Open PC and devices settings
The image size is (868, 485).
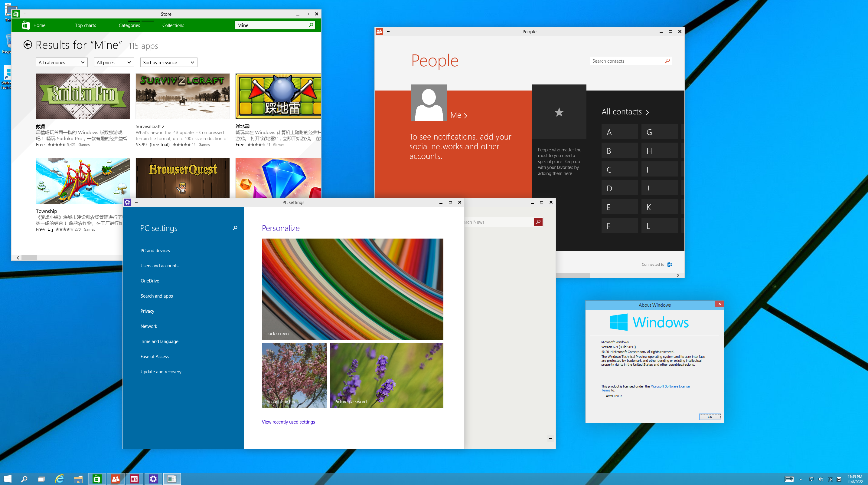point(155,250)
